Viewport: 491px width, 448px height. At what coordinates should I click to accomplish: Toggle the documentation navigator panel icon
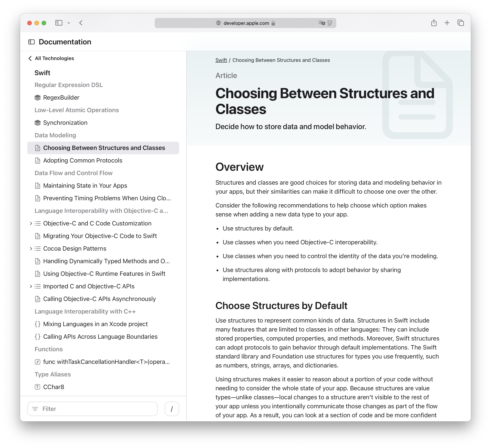click(31, 42)
